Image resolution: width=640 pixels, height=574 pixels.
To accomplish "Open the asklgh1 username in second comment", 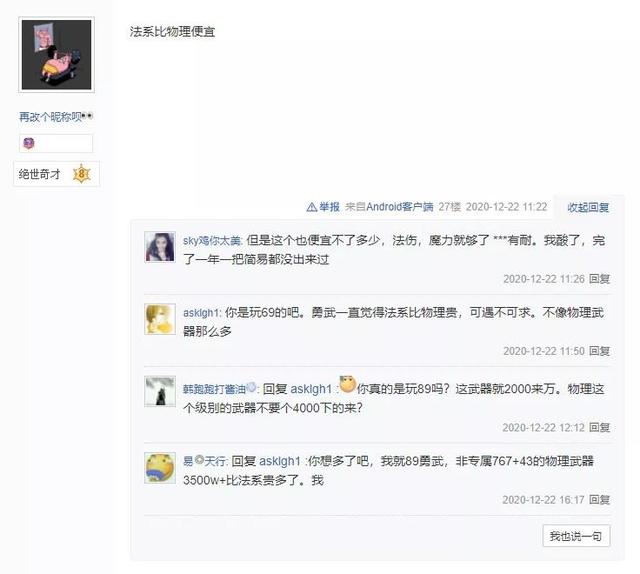I will click(201, 313).
